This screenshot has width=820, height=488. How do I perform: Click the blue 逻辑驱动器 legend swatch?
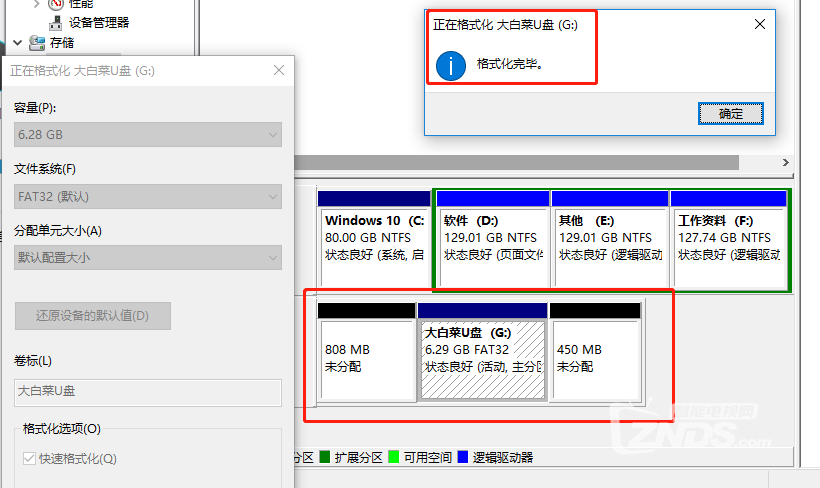462,457
